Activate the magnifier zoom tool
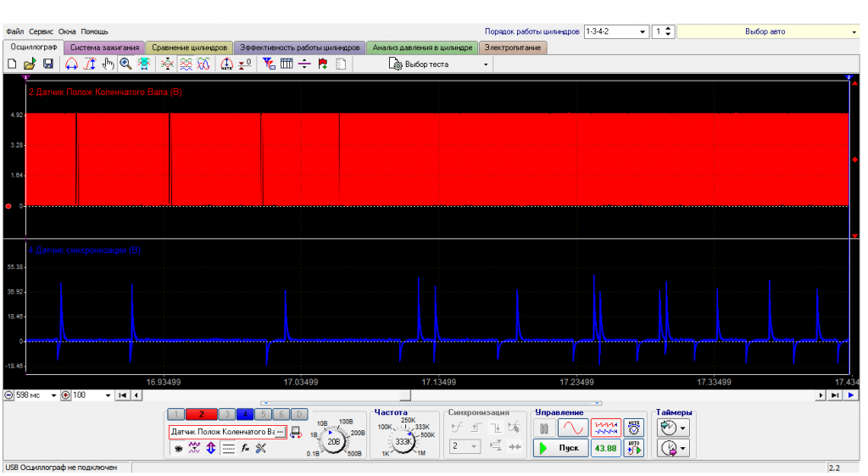 (x=125, y=64)
